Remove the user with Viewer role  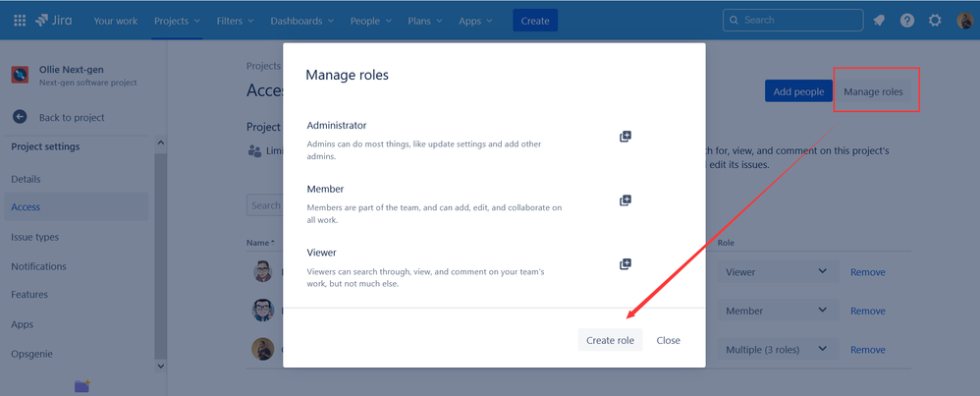tap(867, 272)
